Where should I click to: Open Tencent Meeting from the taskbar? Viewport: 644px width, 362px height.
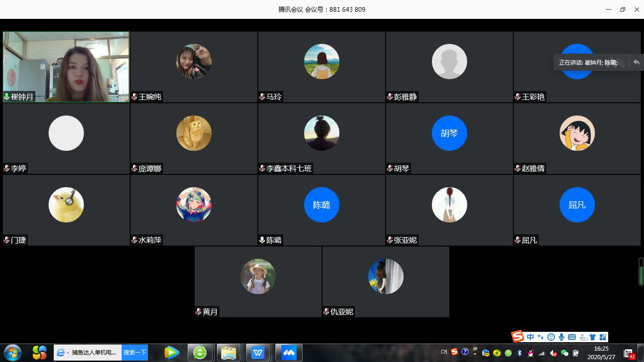pyautogui.click(x=289, y=352)
